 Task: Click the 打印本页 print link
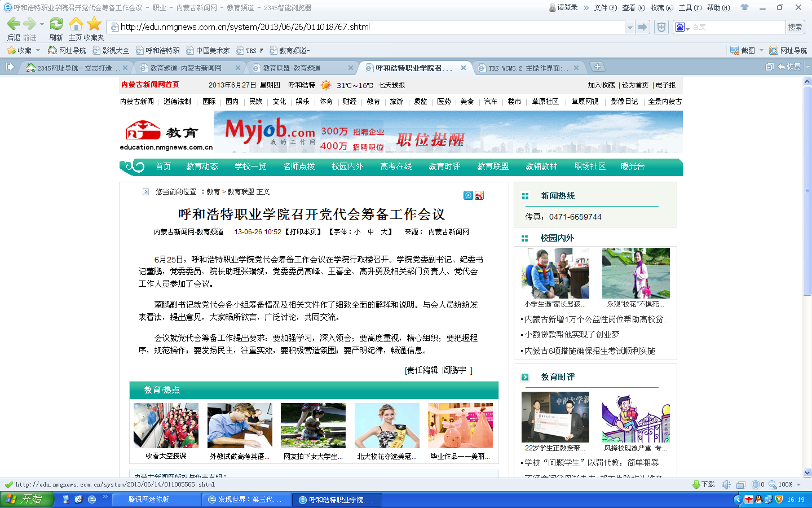(x=303, y=232)
